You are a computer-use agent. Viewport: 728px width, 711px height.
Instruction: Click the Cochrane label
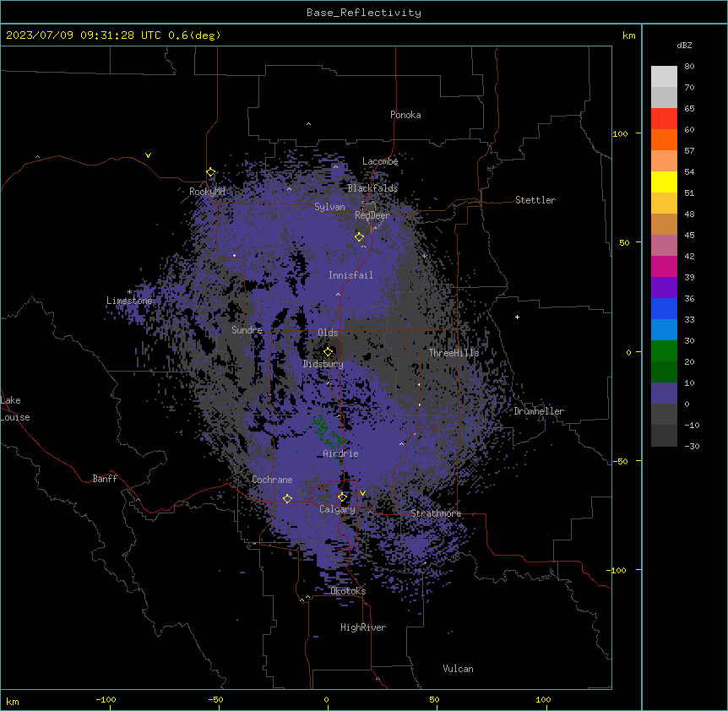[272, 480]
